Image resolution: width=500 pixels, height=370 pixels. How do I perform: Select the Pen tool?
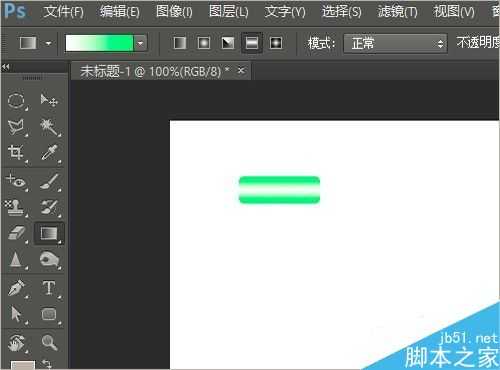[x=16, y=288]
